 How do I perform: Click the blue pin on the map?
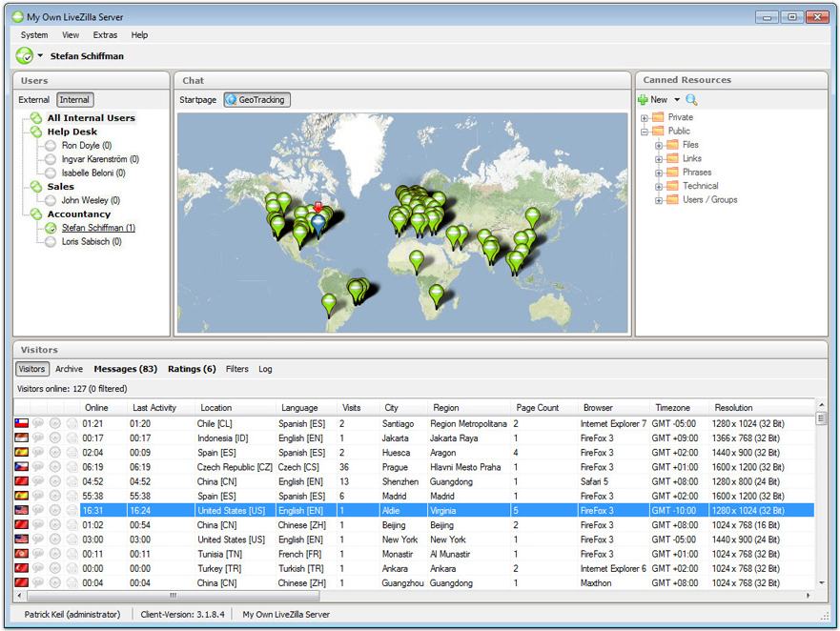coord(318,222)
